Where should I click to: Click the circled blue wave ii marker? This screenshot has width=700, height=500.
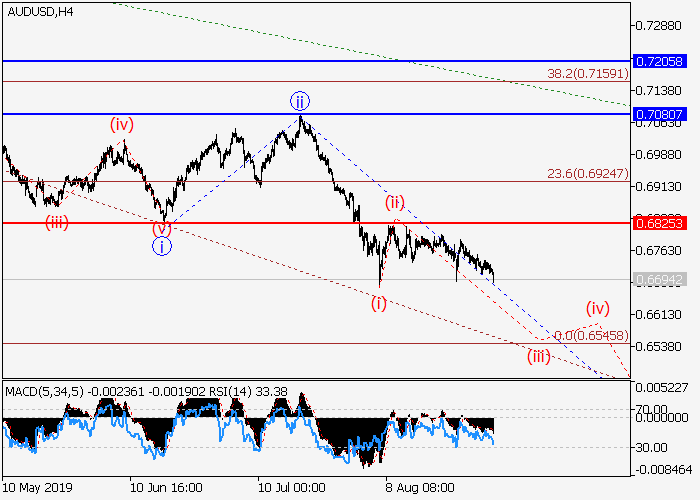[300, 100]
